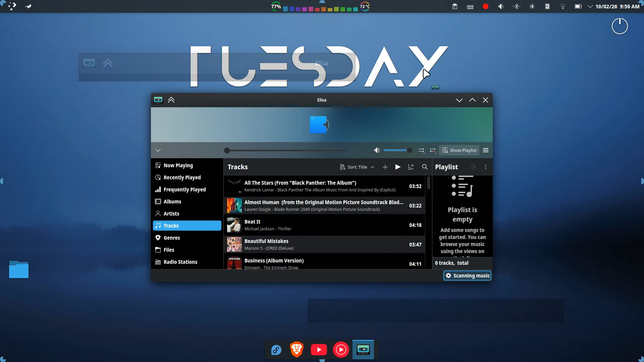Open the Recently Played view
Image resolution: width=644 pixels, height=362 pixels.
tap(182, 177)
